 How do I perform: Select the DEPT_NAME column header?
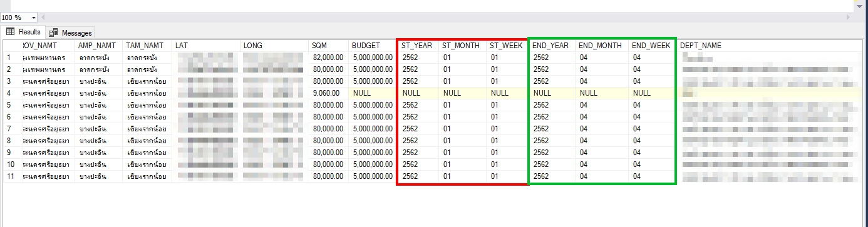tap(770, 46)
